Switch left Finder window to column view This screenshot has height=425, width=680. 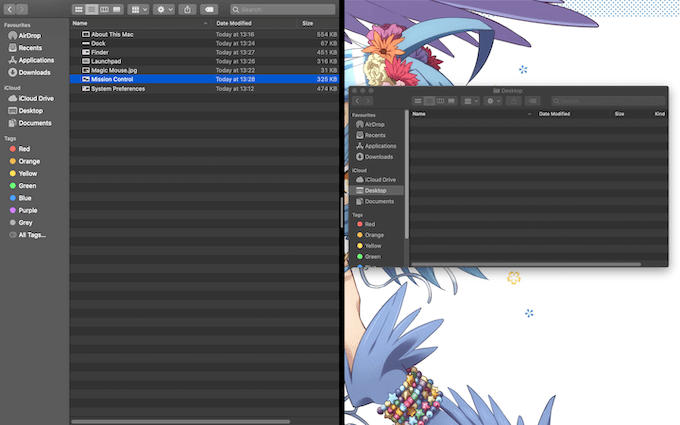click(x=104, y=9)
